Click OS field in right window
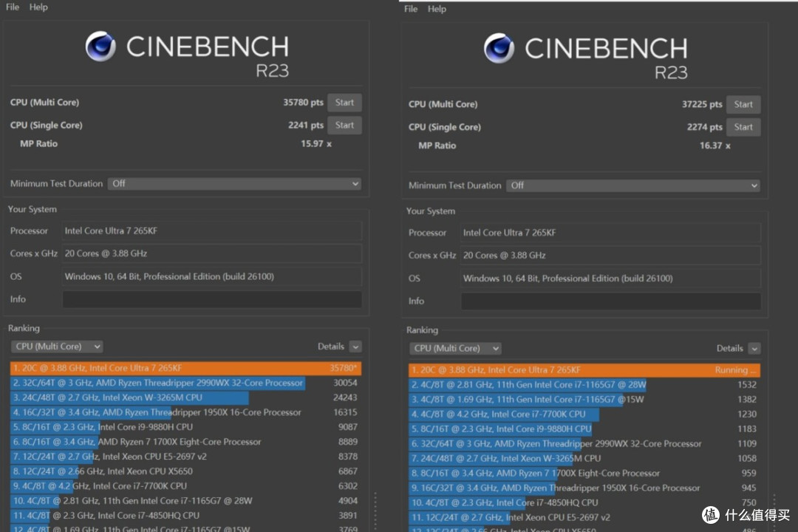 [x=611, y=279]
